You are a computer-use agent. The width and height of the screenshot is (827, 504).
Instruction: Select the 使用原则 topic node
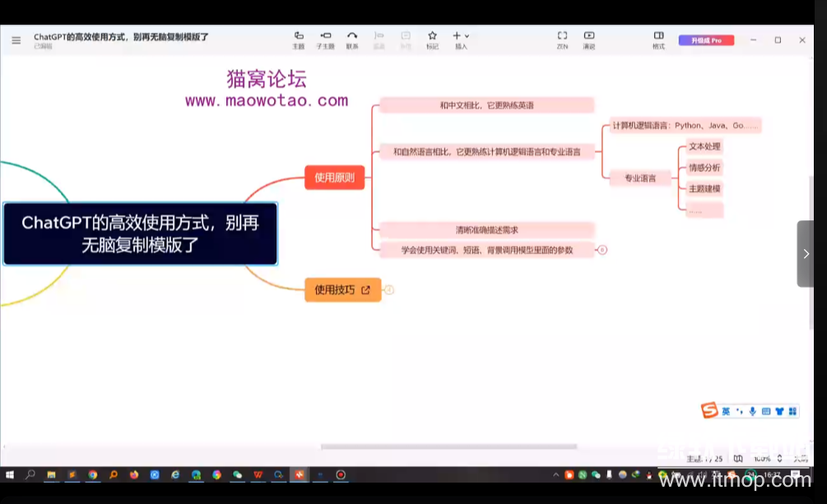tap(334, 178)
